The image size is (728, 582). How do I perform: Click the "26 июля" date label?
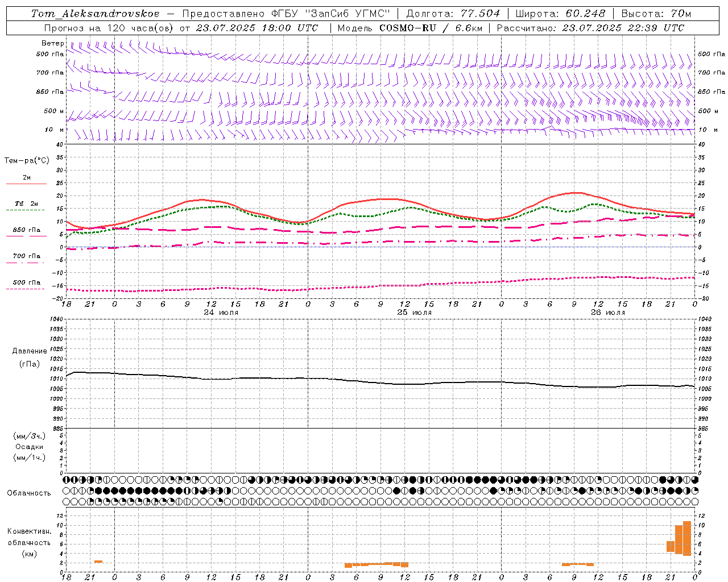[608, 313]
